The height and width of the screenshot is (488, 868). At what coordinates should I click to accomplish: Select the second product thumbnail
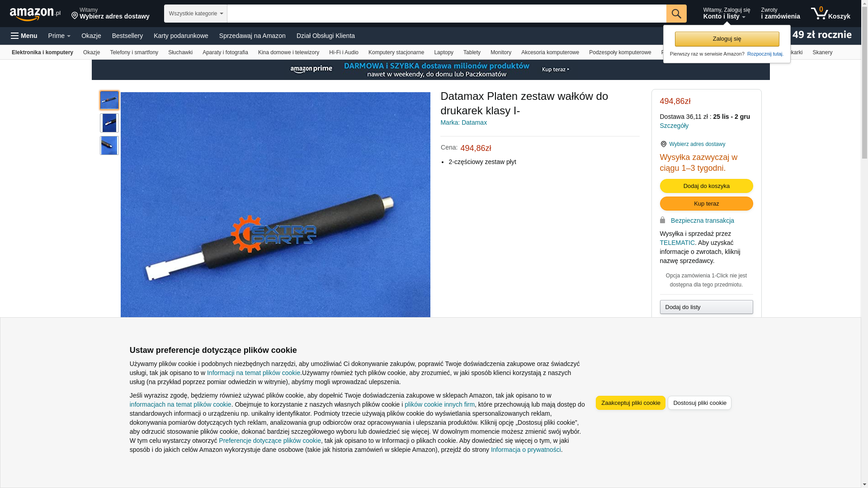tap(109, 123)
